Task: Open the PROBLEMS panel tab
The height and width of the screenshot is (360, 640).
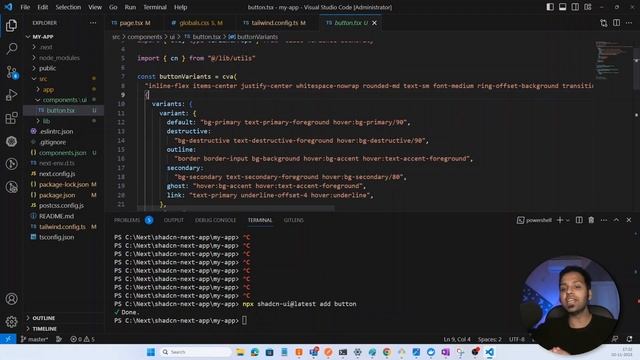Action: [127, 220]
